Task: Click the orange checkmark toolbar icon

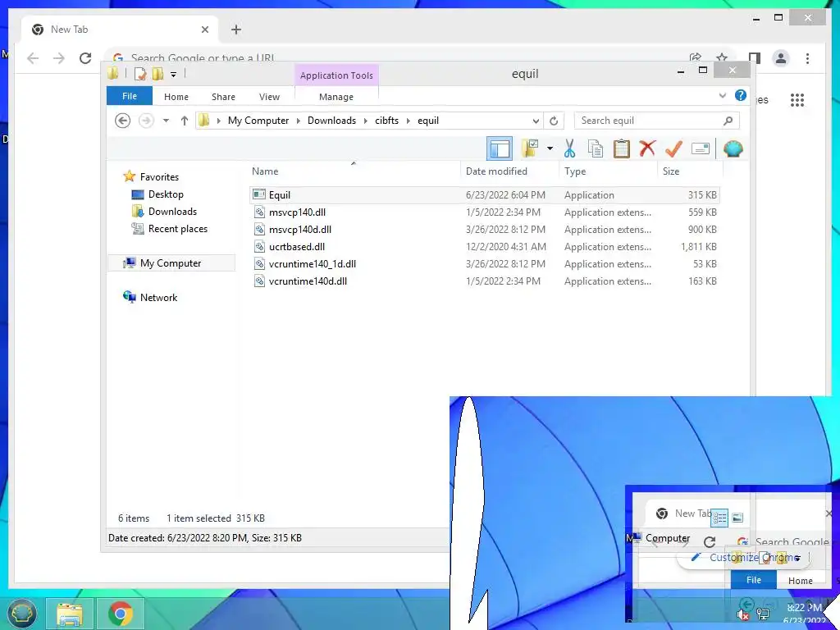Action: tap(673, 148)
